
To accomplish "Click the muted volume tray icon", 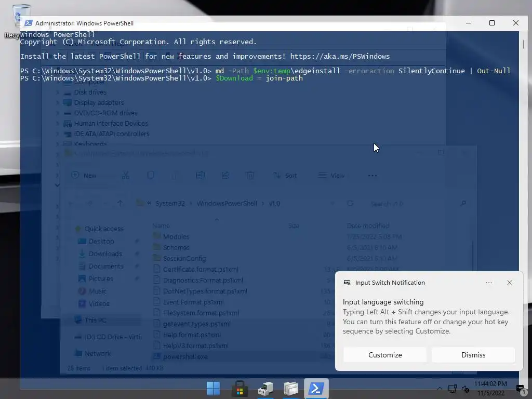I will 465,389.
